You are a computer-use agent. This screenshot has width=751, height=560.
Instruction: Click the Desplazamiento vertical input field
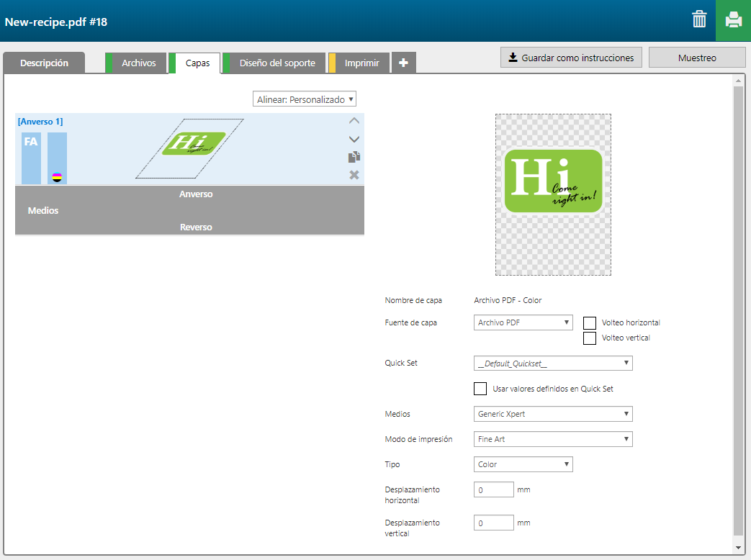494,523
